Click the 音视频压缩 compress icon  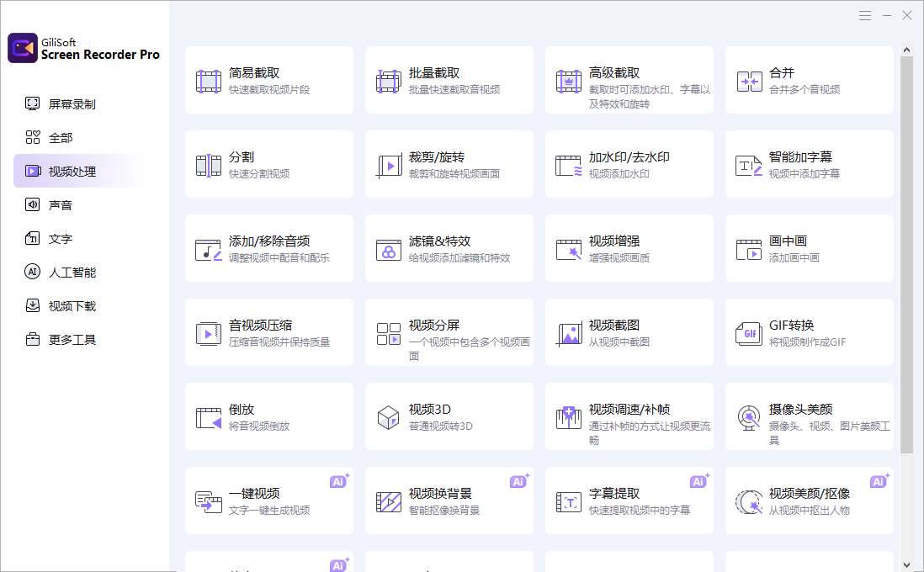point(209,334)
